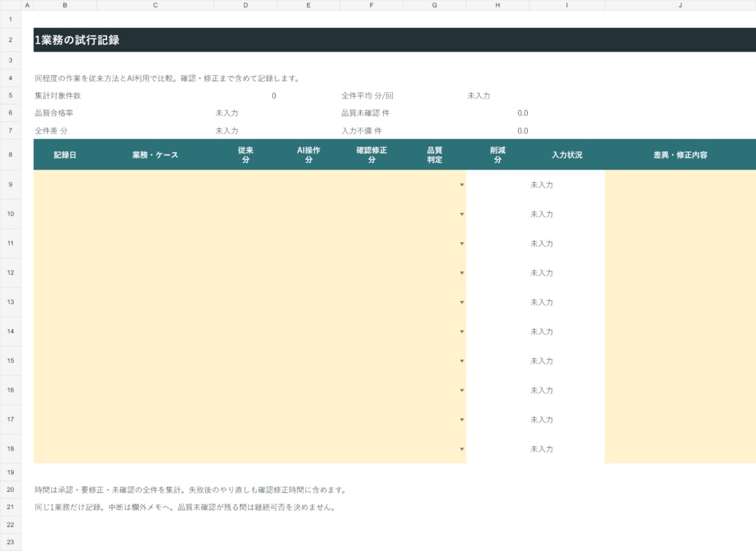Select column B header
This screenshot has height=551, width=756.
pyautogui.click(x=65, y=5)
